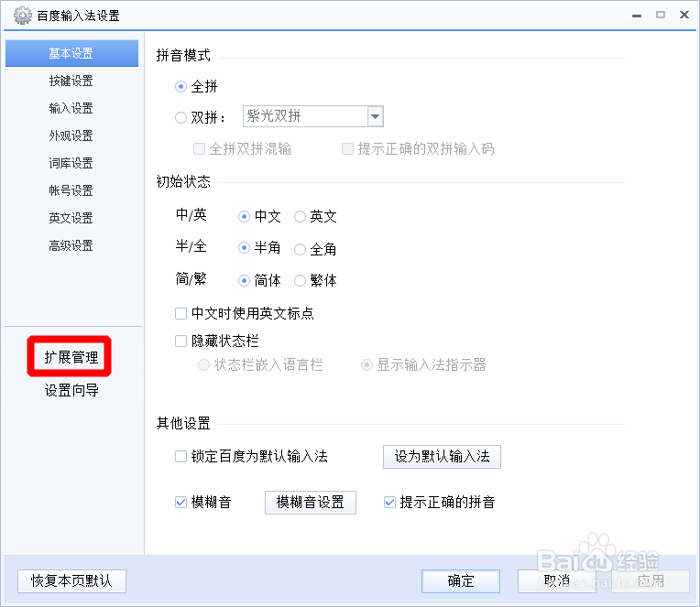Click 应用 button
Screen dimensions: 700x607
point(651,581)
